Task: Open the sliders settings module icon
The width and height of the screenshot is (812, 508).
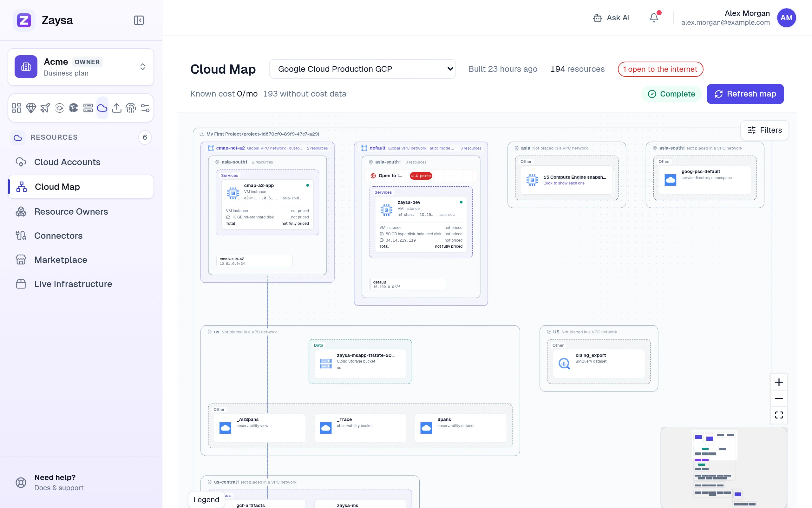Action: (x=145, y=108)
